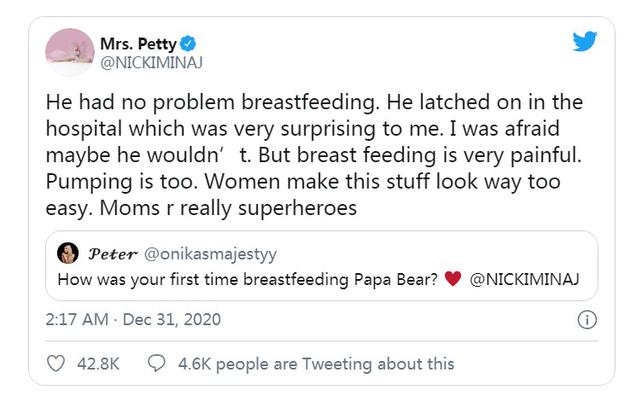Open 4.6K people are Tweeting link
Image resolution: width=630 pixels, height=396 pixels.
pos(316,364)
